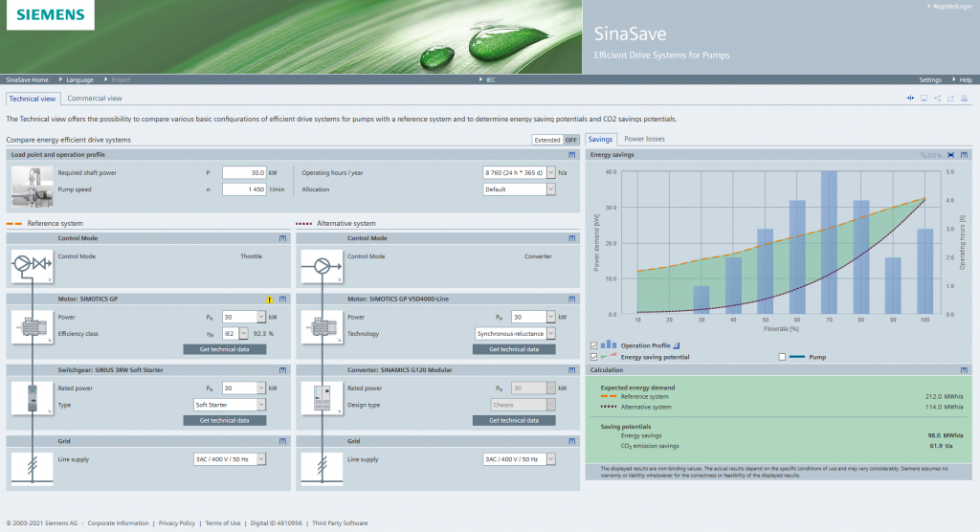Switch to the Commercial view tab
The width and height of the screenshot is (980, 532).
coord(95,99)
